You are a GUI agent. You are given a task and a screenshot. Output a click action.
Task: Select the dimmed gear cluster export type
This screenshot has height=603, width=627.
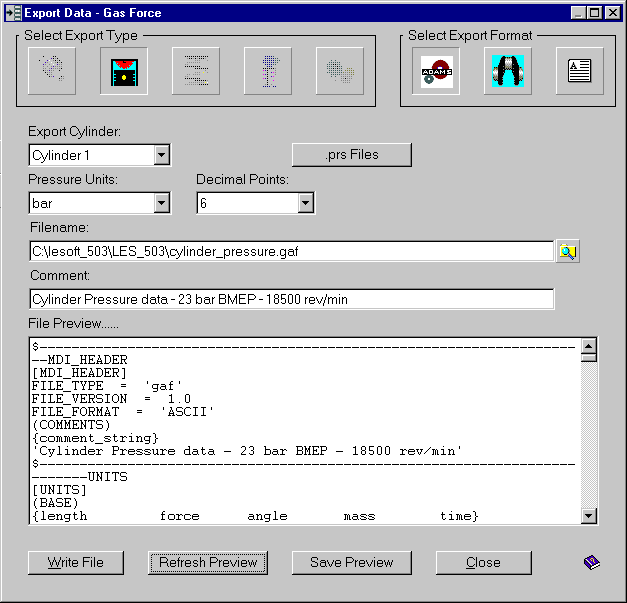pos(340,71)
